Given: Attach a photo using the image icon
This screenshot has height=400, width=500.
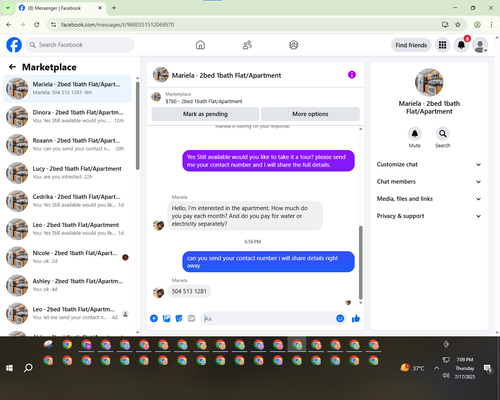Looking at the screenshot, I should pyautogui.click(x=166, y=318).
